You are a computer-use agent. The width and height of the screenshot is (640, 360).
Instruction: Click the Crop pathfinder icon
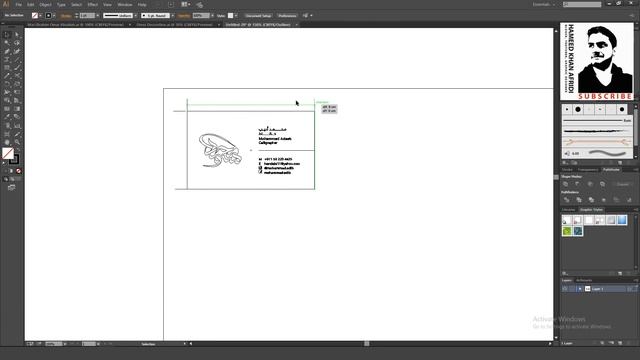[x=604, y=200]
